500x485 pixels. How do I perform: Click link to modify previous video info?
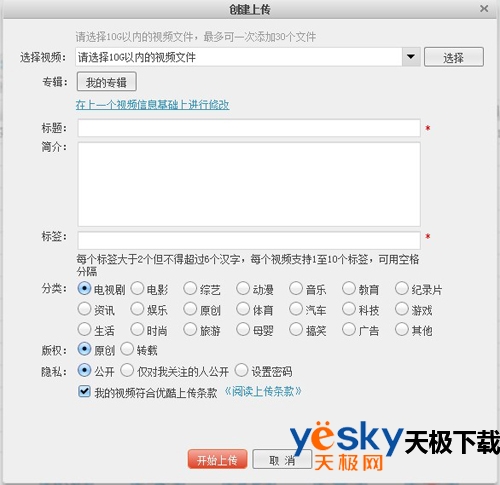pos(152,105)
